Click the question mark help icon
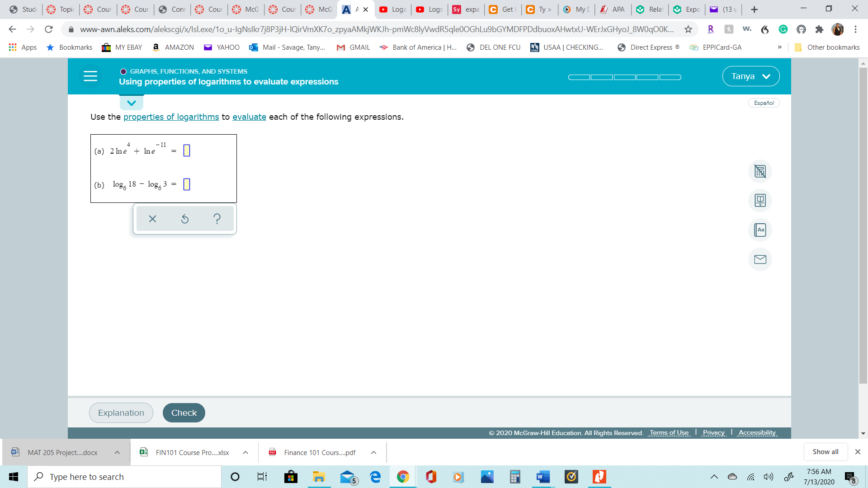 [217, 219]
